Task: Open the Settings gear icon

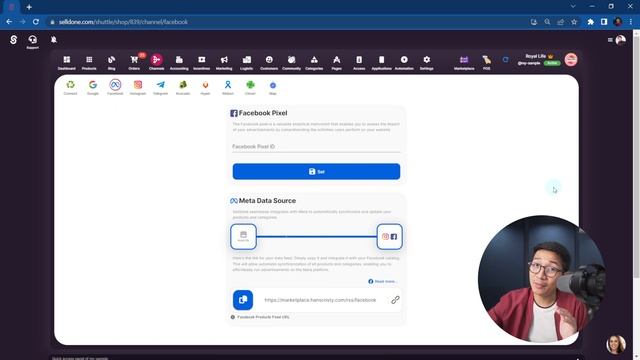Action: click(x=427, y=60)
